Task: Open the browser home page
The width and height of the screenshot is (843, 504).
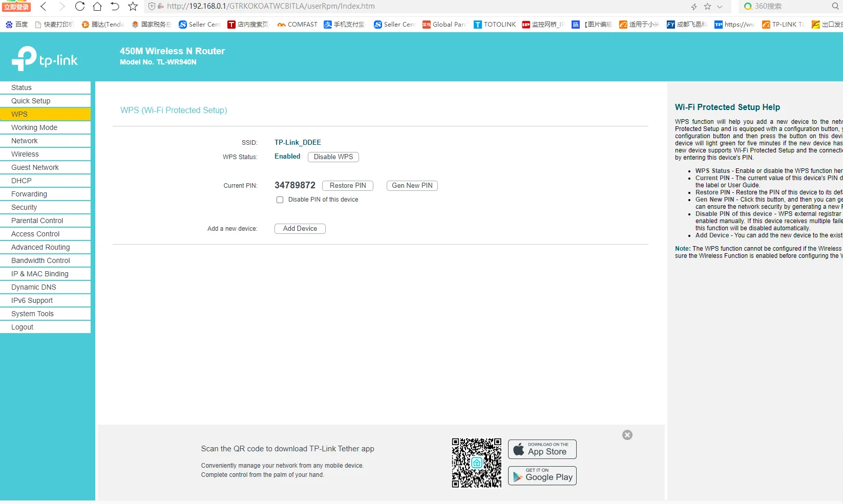Action: pos(97,7)
